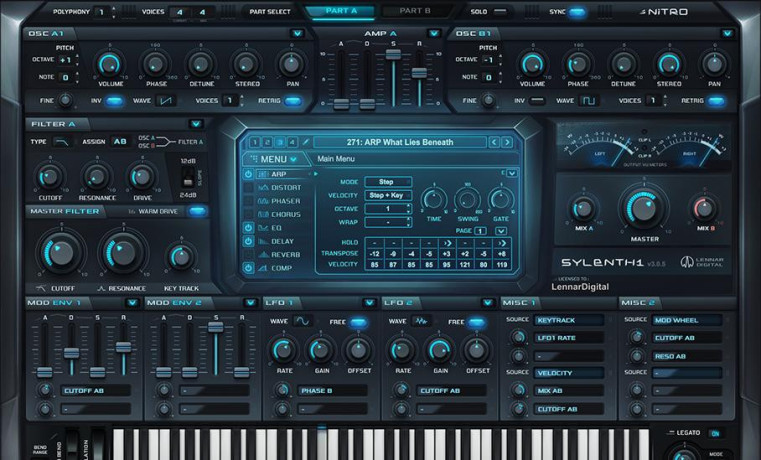Select preset slot 4 in the display
Screen dimensions: 761x460
click(292, 142)
